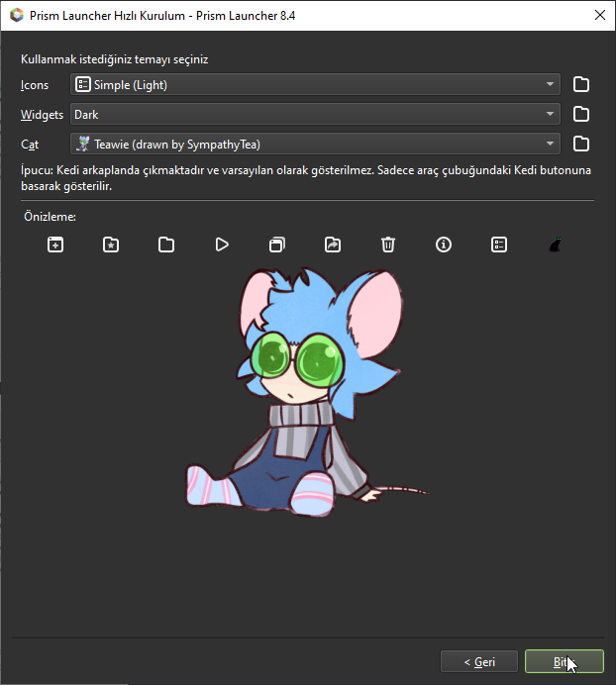Click the Teawie mouse preview image

[307, 396]
